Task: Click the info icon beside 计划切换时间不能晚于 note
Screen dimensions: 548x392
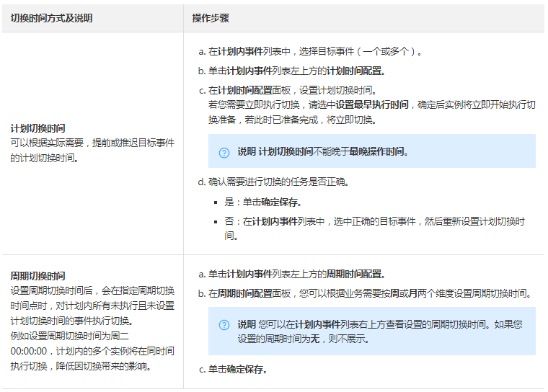Action: click(224, 153)
